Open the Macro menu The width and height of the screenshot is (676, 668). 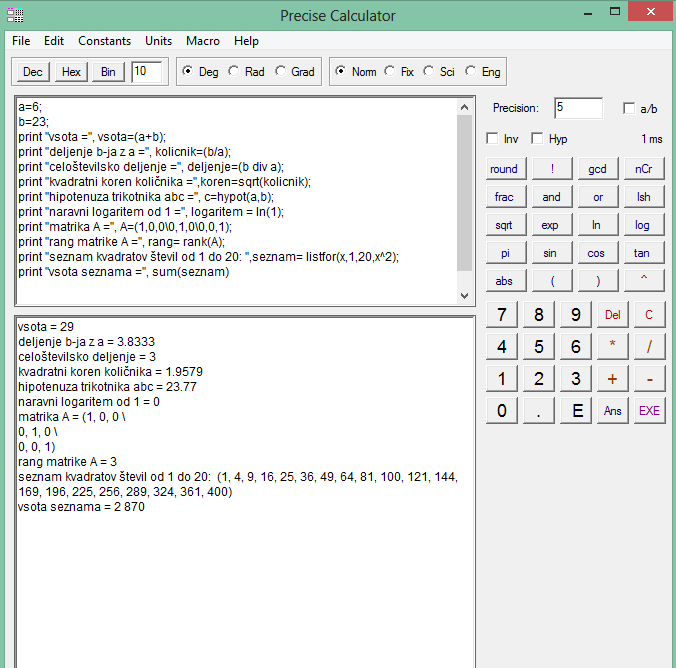[x=203, y=41]
